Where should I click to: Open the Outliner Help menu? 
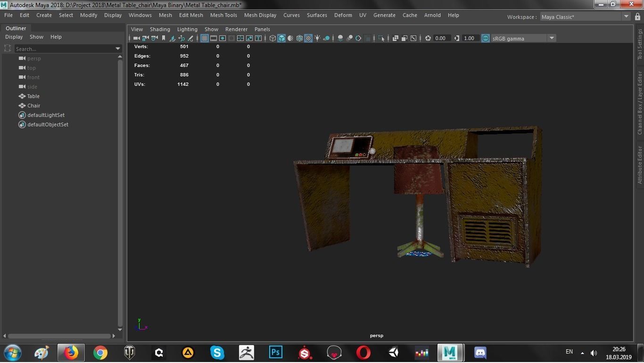pos(56,37)
